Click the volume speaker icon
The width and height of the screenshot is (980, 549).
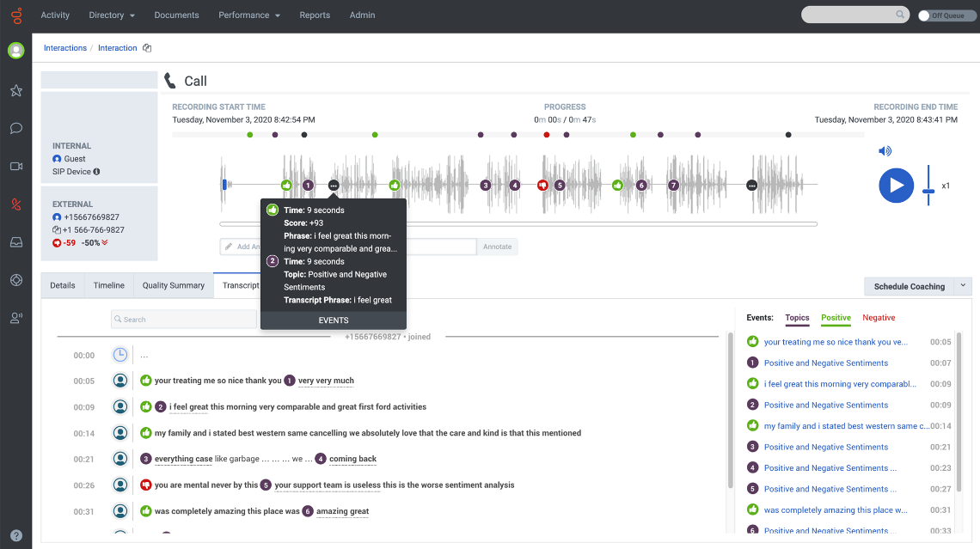pyautogui.click(x=885, y=151)
